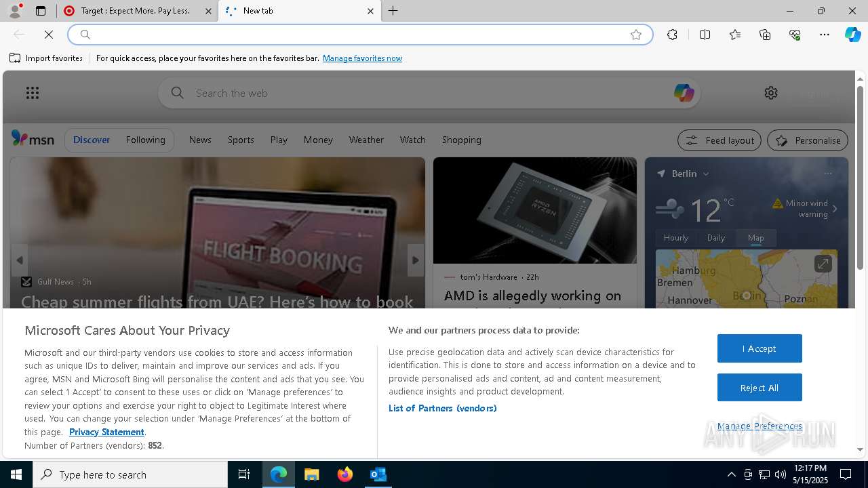Click the page scrollbar down arrow

861,449
